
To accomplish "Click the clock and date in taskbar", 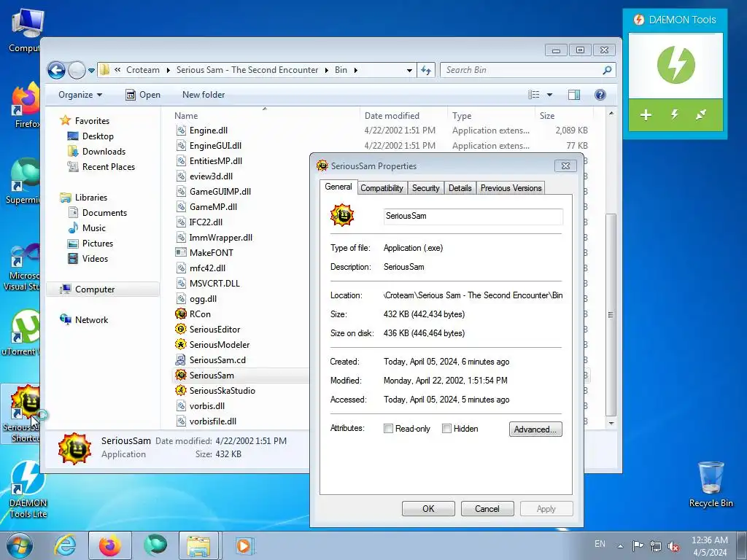I will [x=709, y=546].
